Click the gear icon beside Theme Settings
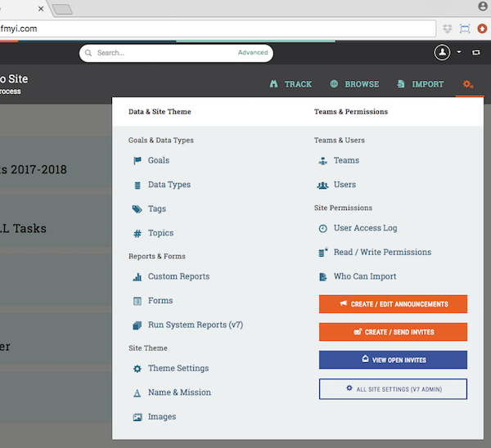Image resolution: width=491 pixels, height=448 pixels. (137, 369)
